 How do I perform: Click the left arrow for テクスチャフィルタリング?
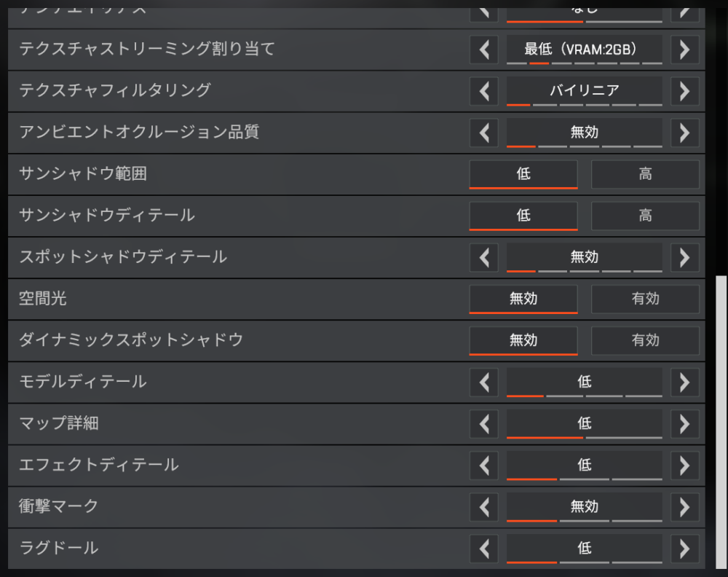point(483,91)
